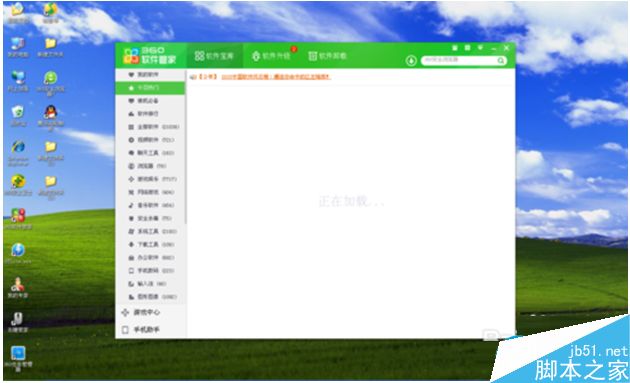Image resolution: width=630 pixels, height=383 pixels.
Task: Close the 360 软件管家 window
Action: [506, 48]
